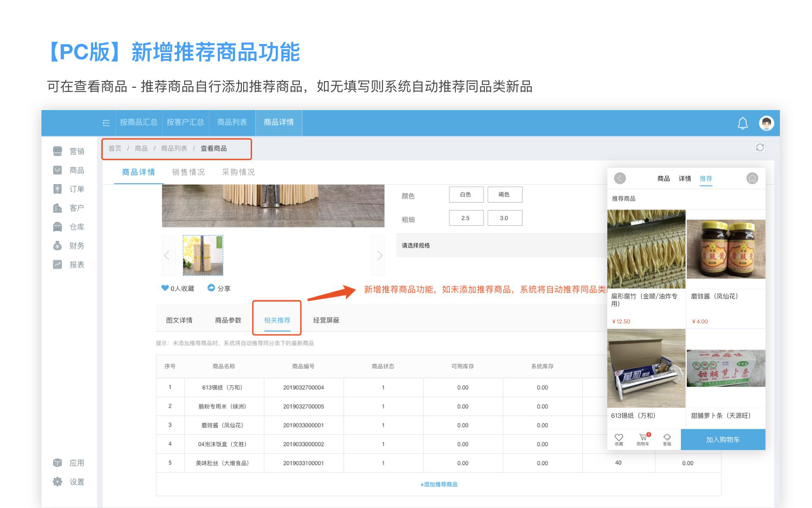Click the notification bell icon

[742, 123]
